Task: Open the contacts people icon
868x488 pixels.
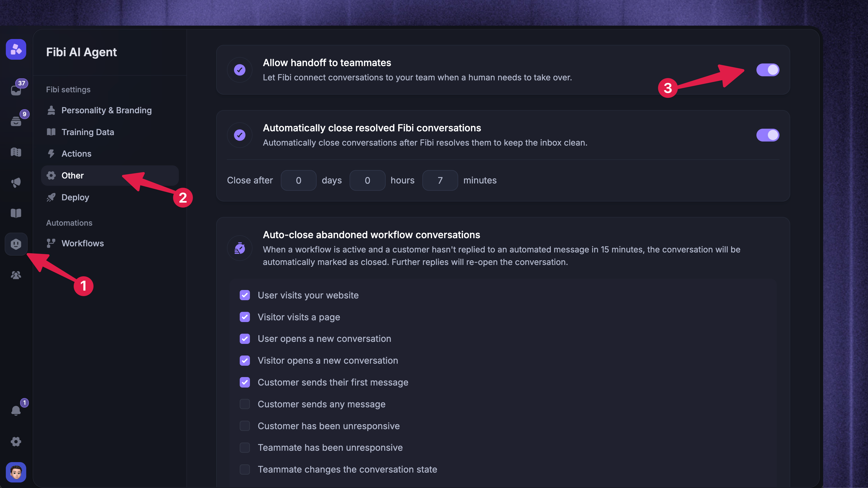Action: pos(16,275)
